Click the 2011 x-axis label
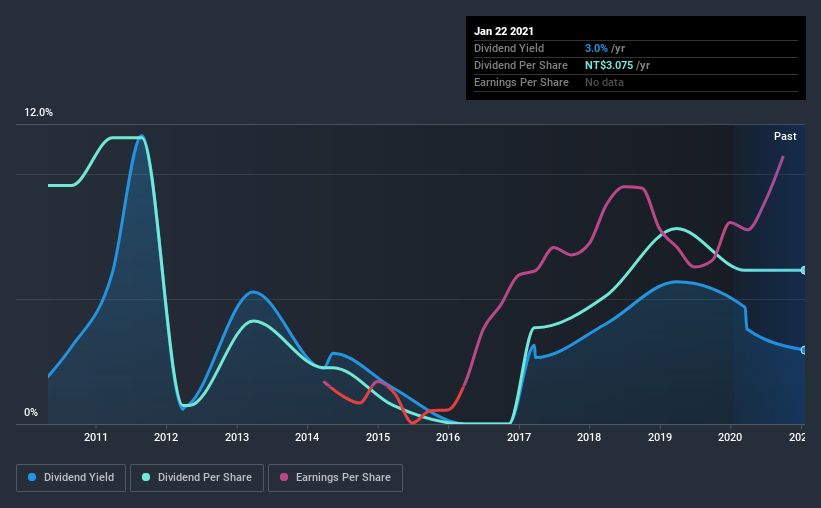This screenshot has height=508, width=821. click(x=95, y=437)
